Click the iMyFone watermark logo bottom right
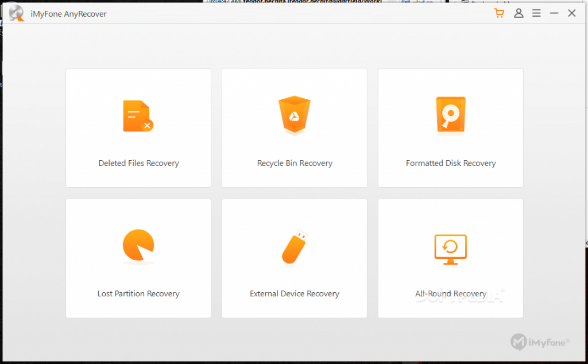588x364 pixels. pos(539,342)
